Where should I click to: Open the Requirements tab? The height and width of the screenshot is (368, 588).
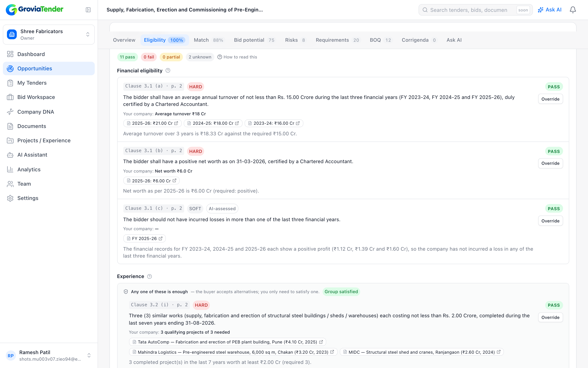pyautogui.click(x=337, y=40)
